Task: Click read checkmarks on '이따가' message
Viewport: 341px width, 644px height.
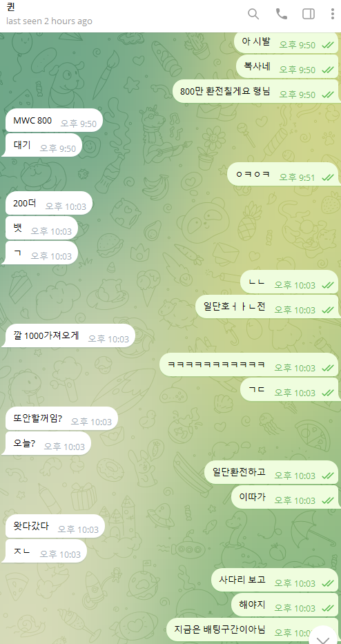Action: (327, 500)
